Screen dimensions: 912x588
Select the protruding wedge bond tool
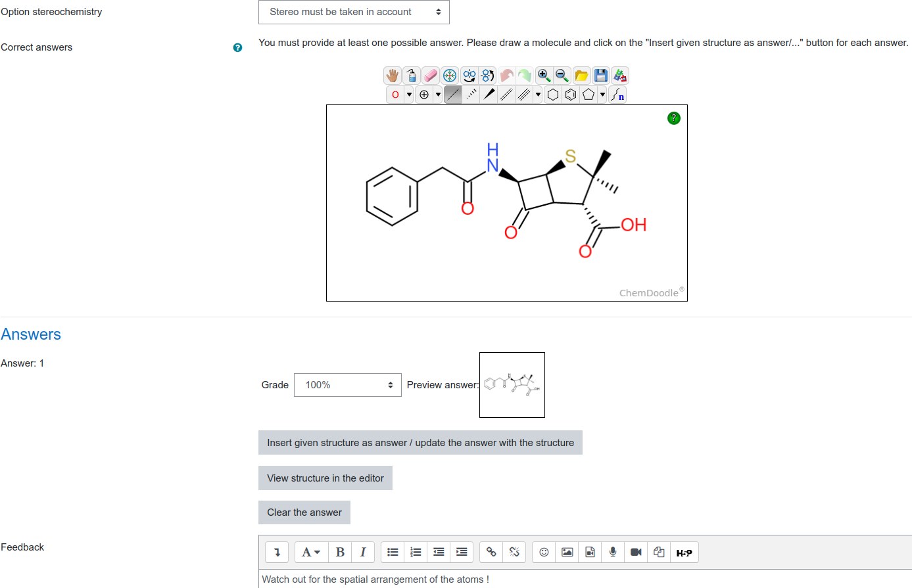pyautogui.click(x=489, y=95)
